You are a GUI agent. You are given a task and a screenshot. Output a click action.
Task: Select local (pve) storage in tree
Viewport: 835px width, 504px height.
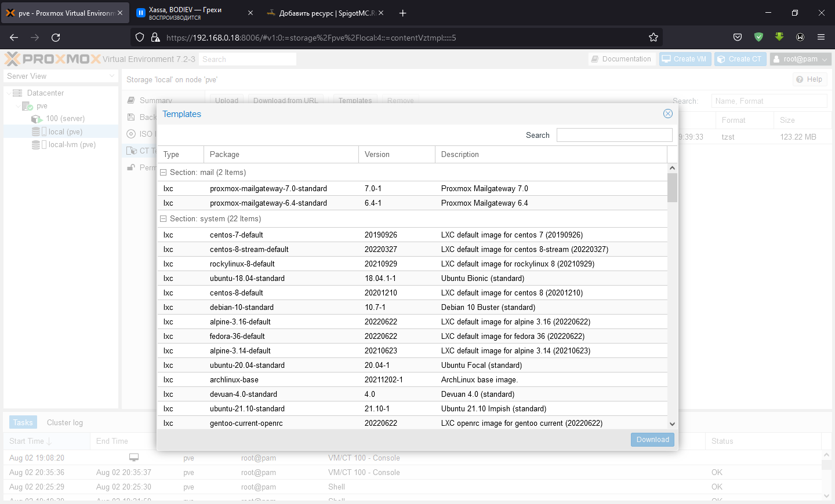[65, 132]
